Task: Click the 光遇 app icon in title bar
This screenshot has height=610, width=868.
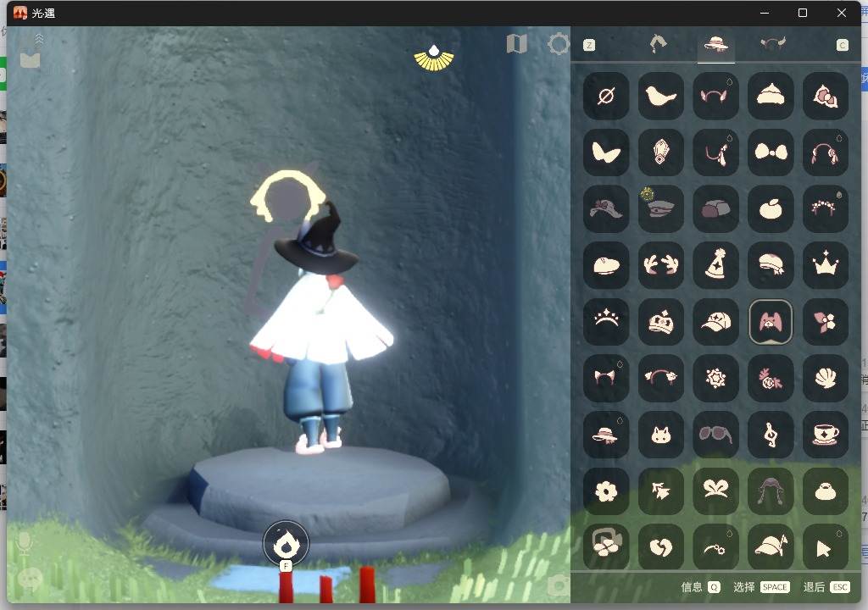Action: [20, 13]
